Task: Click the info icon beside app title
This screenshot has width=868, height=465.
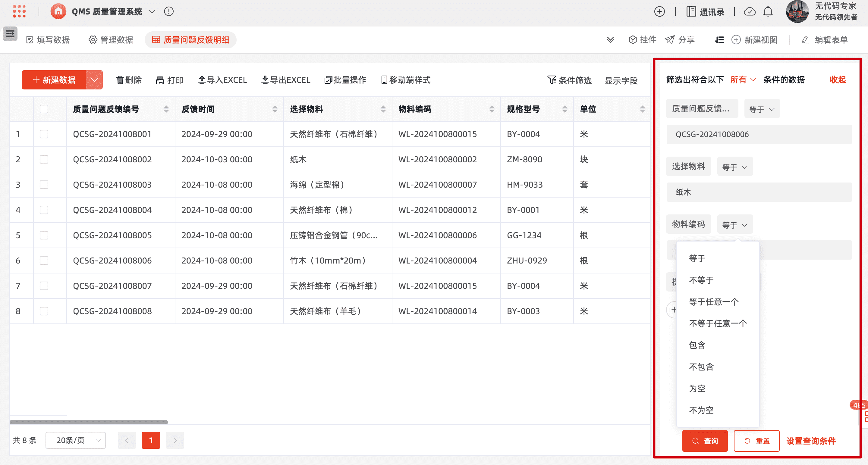Action: (x=169, y=11)
